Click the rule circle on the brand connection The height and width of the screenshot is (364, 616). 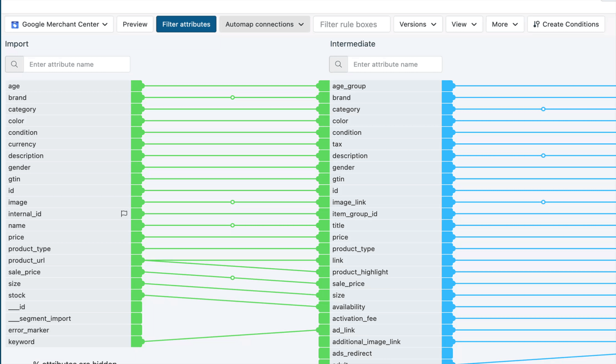232,98
